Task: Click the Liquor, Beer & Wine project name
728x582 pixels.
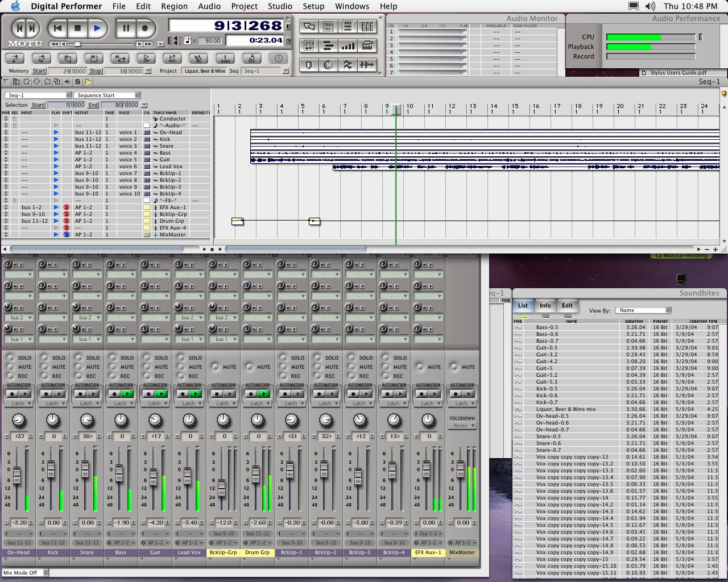Action: [x=205, y=71]
